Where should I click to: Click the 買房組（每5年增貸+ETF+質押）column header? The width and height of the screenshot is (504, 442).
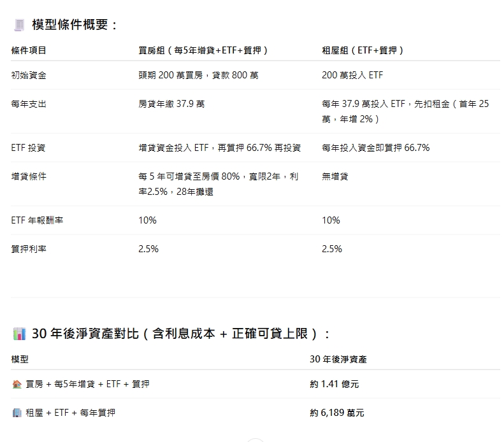203,50
